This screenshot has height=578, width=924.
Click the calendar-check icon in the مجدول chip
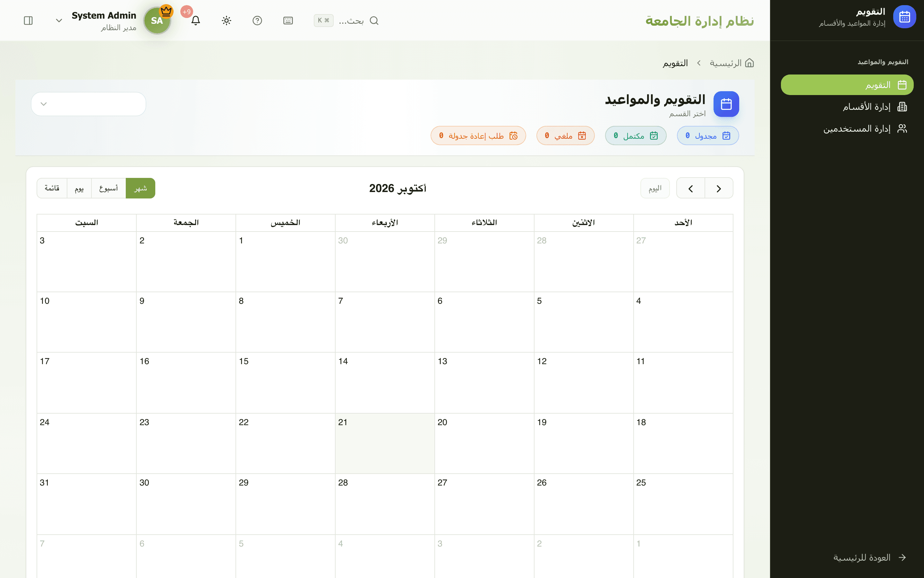(726, 136)
